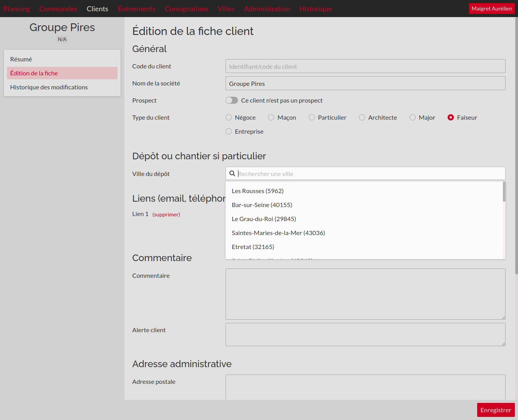Click the Enregistrer button
Image resolution: width=518 pixels, height=420 pixels.
[495, 410]
